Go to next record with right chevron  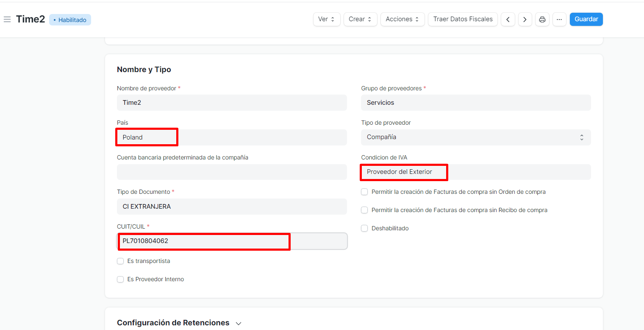coord(525,19)
